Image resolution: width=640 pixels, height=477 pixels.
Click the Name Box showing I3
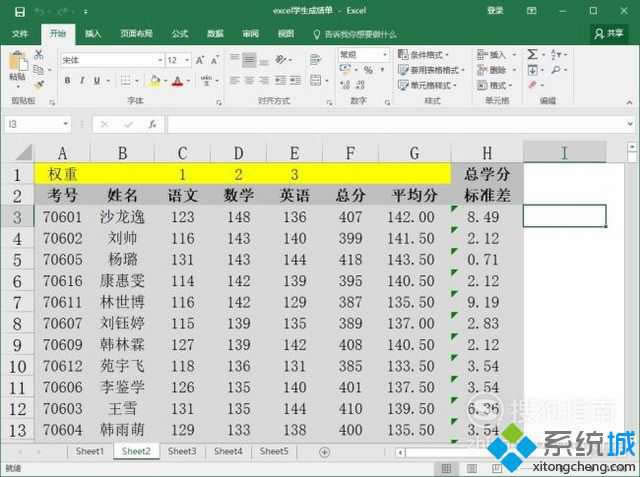38,124
